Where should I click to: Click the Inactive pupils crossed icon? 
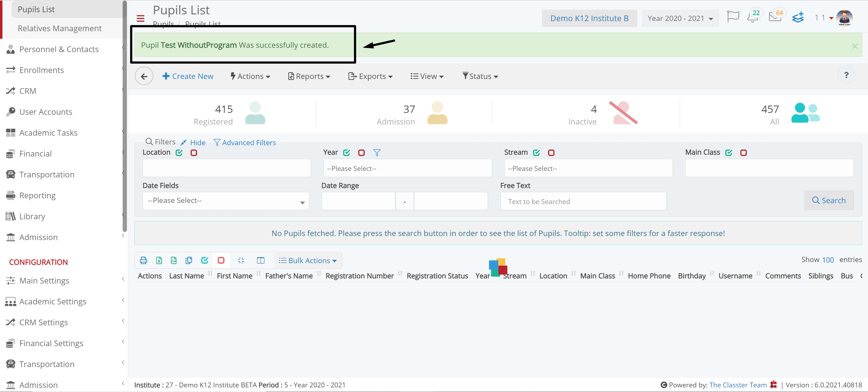(x=623, y=113)
